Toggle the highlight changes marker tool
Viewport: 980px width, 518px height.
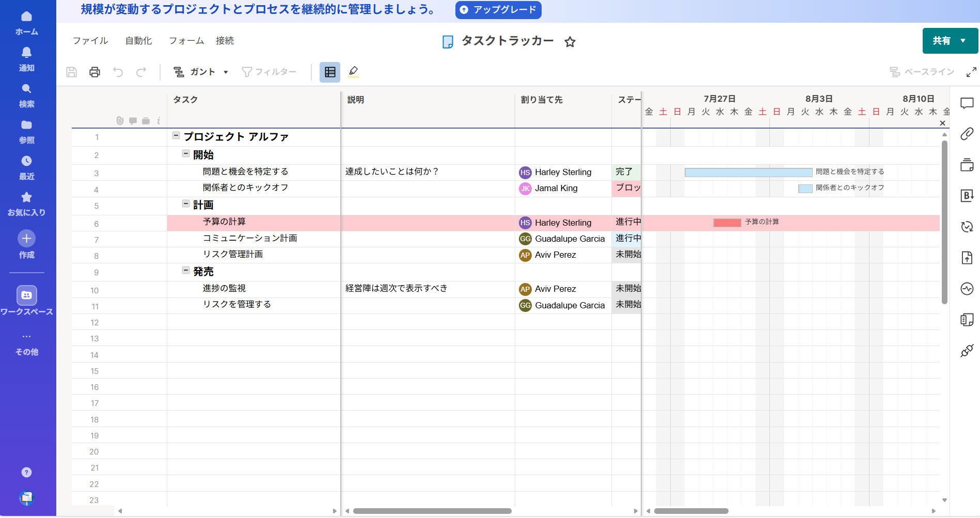(353, 72)
